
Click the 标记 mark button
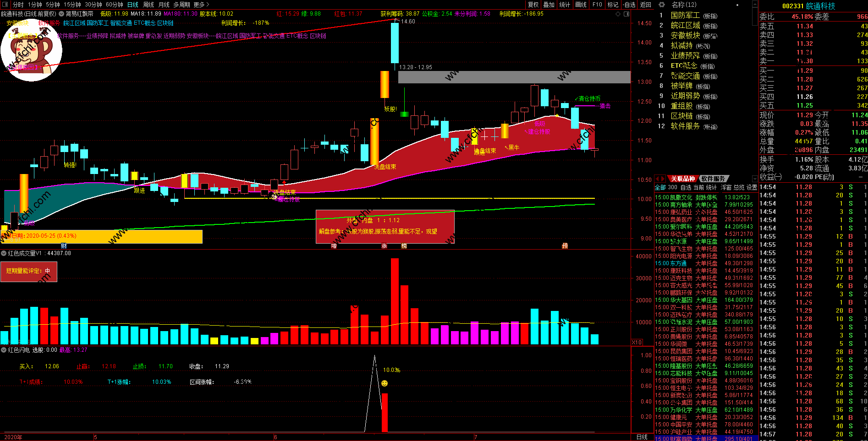pos(613,5)
